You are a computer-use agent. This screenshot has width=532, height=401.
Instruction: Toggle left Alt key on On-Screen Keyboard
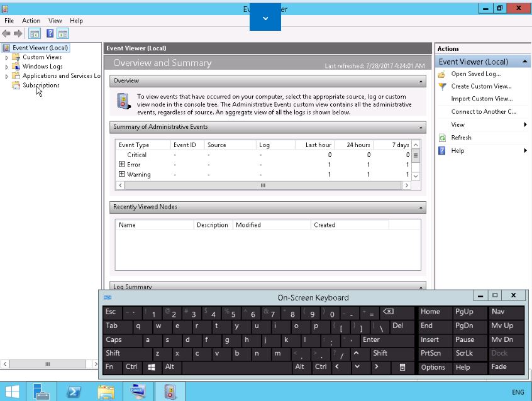pos(171,367)
